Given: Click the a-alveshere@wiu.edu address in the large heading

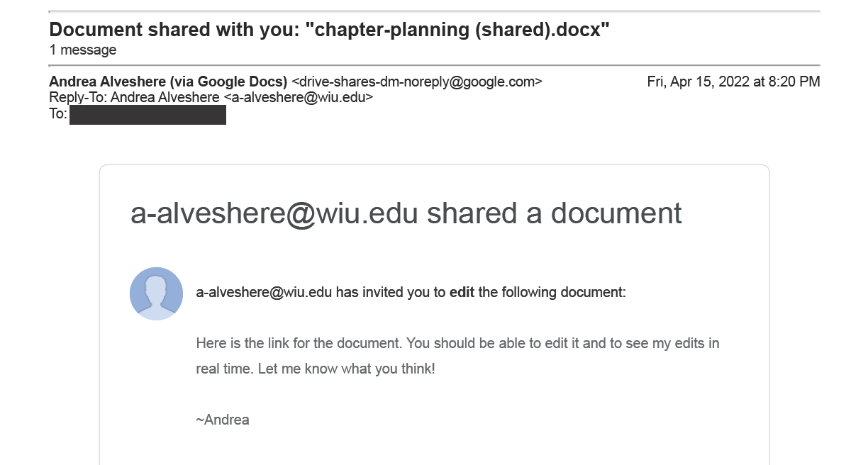Looking at the screenshot, I should pyautogui.click(x=274, y=213).
